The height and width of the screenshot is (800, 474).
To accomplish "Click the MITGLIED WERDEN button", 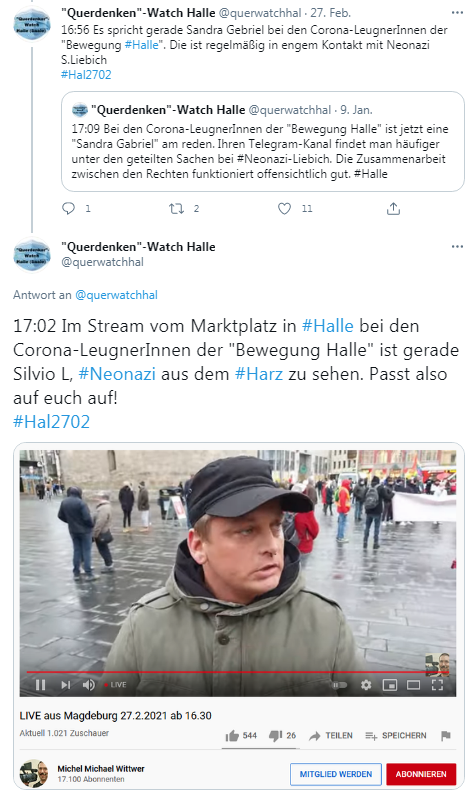I will click(336, 774).
